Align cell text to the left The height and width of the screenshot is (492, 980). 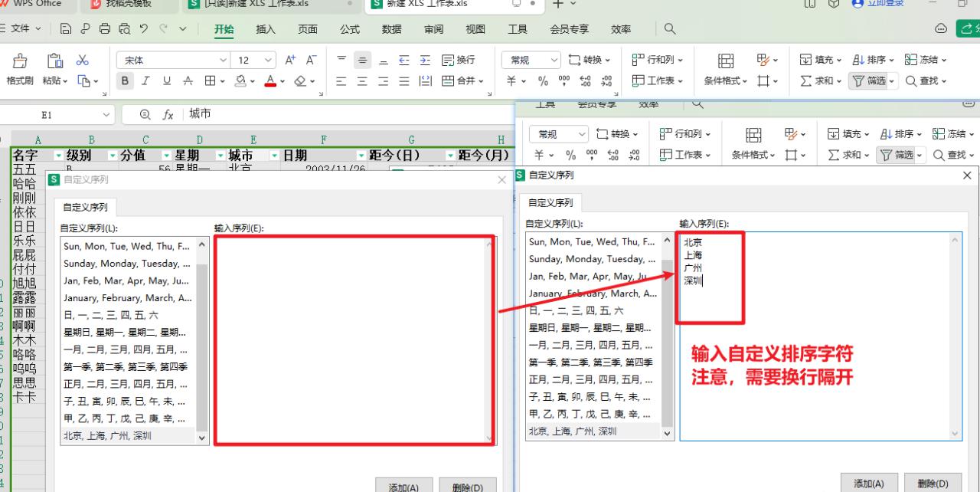coord(341,80)
